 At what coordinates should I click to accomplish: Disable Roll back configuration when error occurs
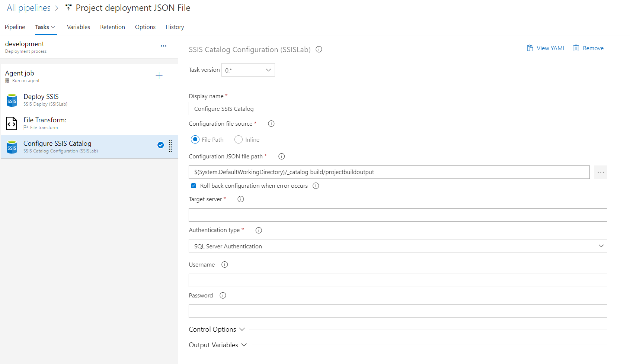(x=194, y=186)
